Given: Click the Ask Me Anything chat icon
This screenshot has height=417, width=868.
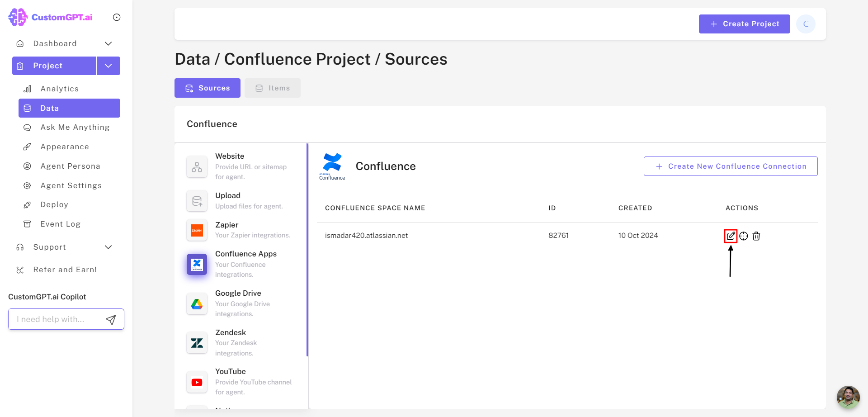Looking at the screenshot, I should (x=28, y=128).
